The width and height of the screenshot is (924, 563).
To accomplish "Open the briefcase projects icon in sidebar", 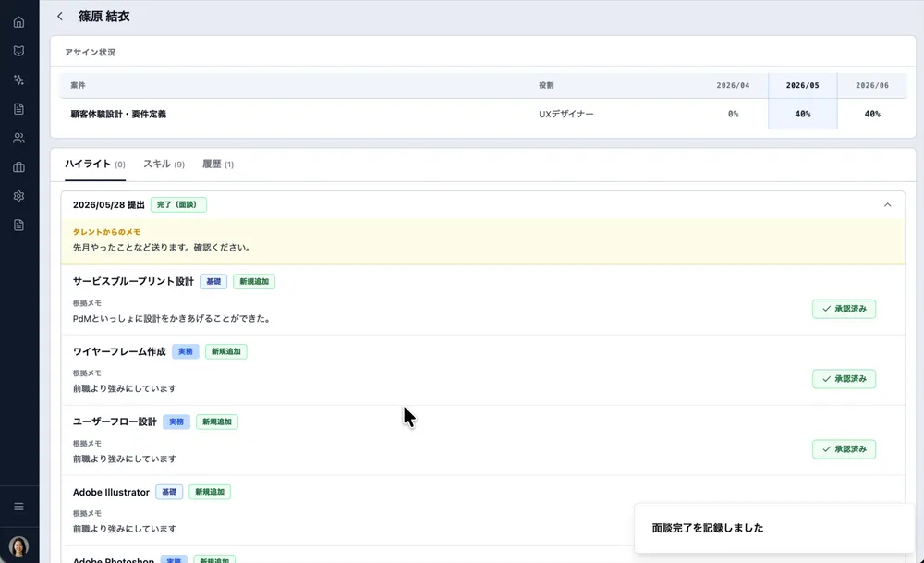I will pos(18,166).
